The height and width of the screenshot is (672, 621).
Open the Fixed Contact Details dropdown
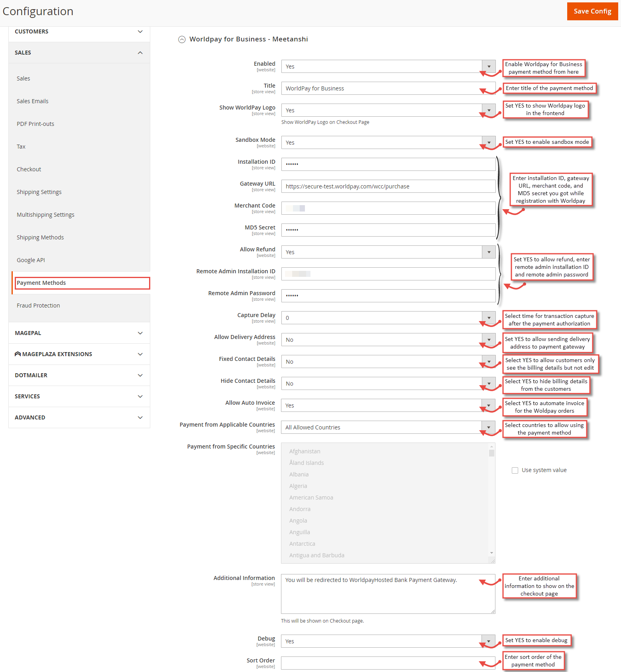click(388, 362)
